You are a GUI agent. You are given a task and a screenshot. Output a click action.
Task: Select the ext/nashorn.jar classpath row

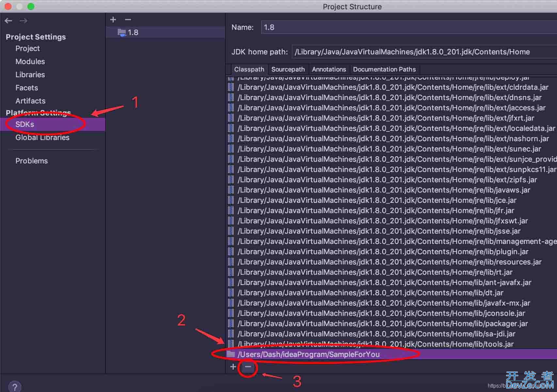[392, 139]
